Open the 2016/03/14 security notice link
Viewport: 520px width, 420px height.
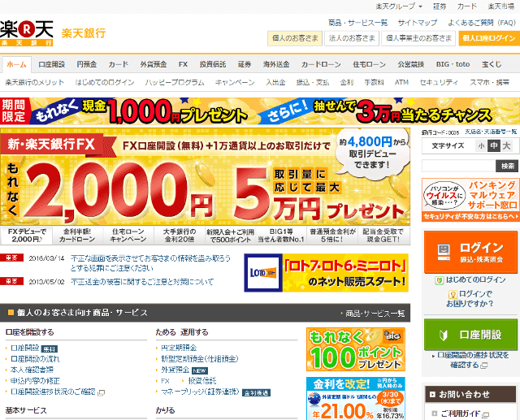(150, 263)
